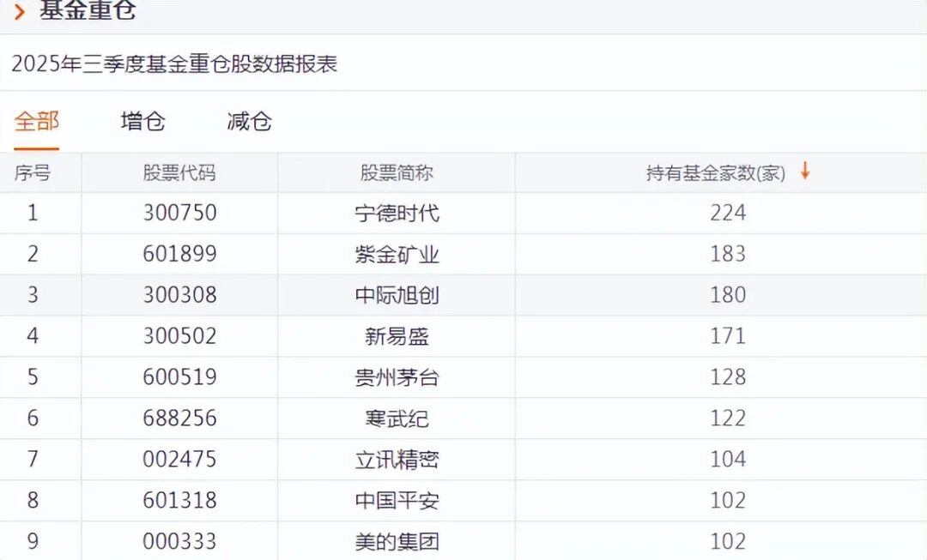Click the orange sort arrow in 持有基金家数 header
This screenshot has width=927, height=560.
[x=804, y=171]
